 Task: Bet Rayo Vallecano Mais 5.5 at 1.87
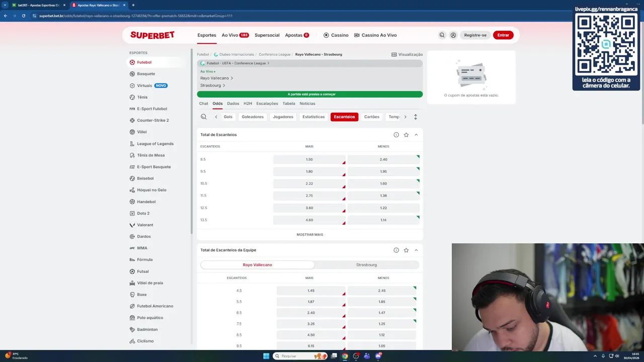tap(311, 302)
